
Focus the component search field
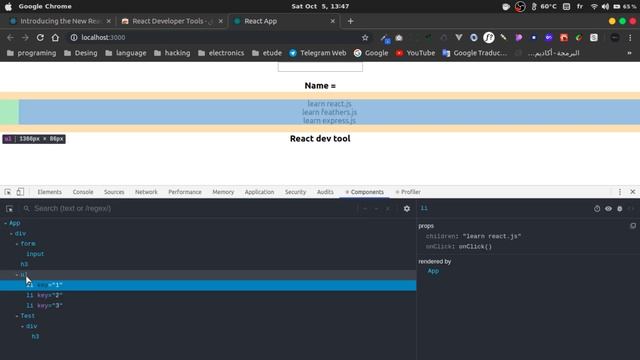coord(192,209)
